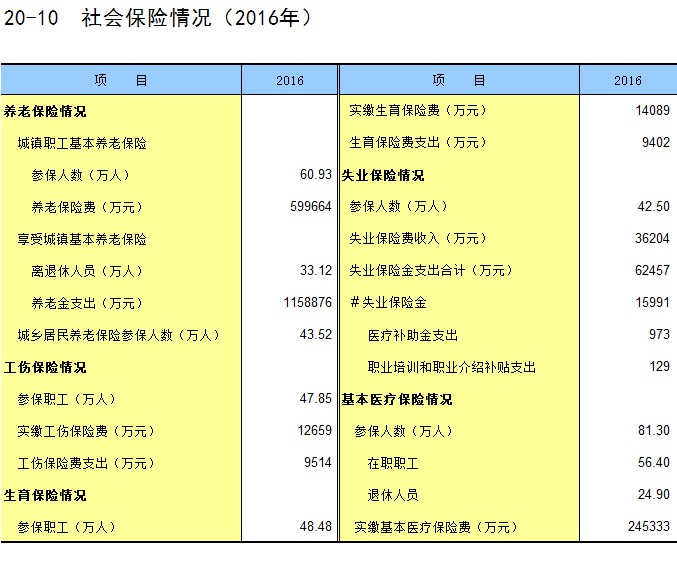
Task: Click the 工伤保险情况 section heading
Action: (x=46, y=367)
